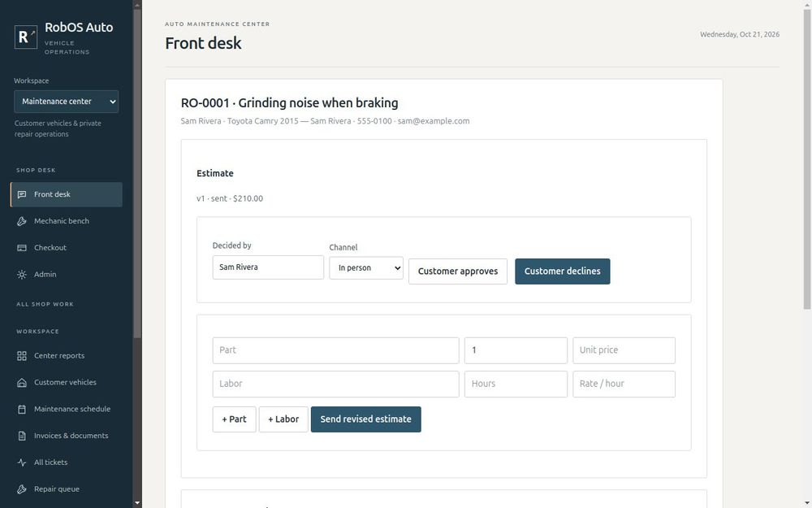Click the main page vertical scrollbar

point(807,159)
